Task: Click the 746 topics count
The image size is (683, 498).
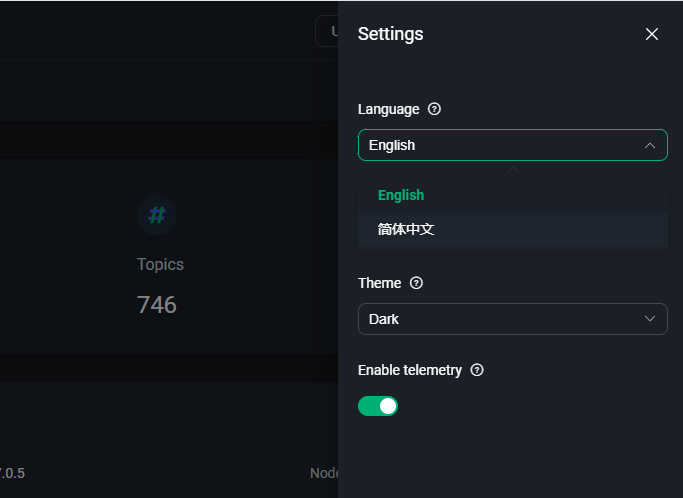Action: (x=157, y=305)
